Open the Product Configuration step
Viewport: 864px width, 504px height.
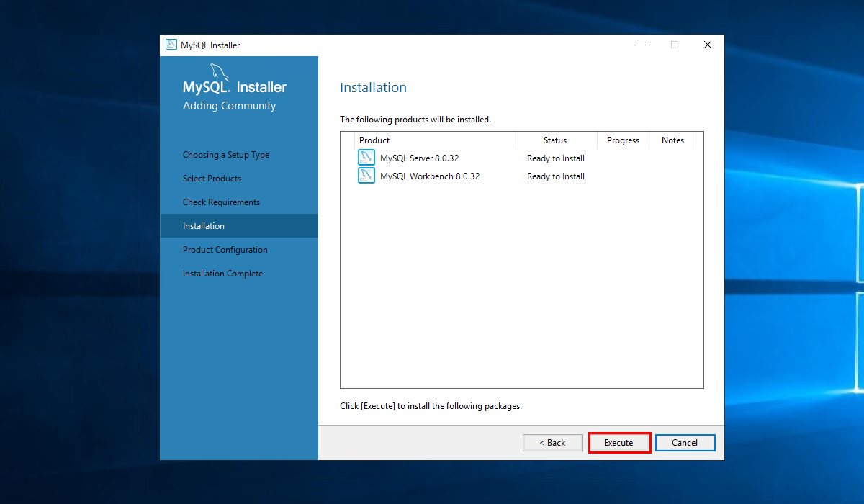[x=225, y=250]
